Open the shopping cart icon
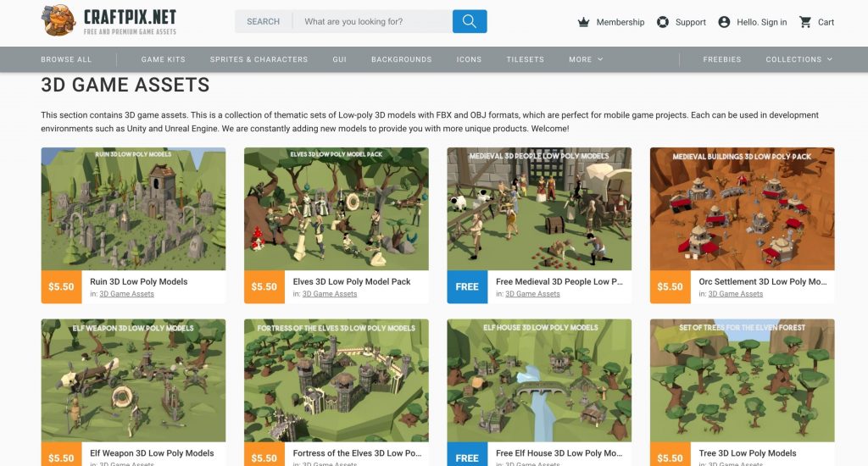 [x=805, y=22]
